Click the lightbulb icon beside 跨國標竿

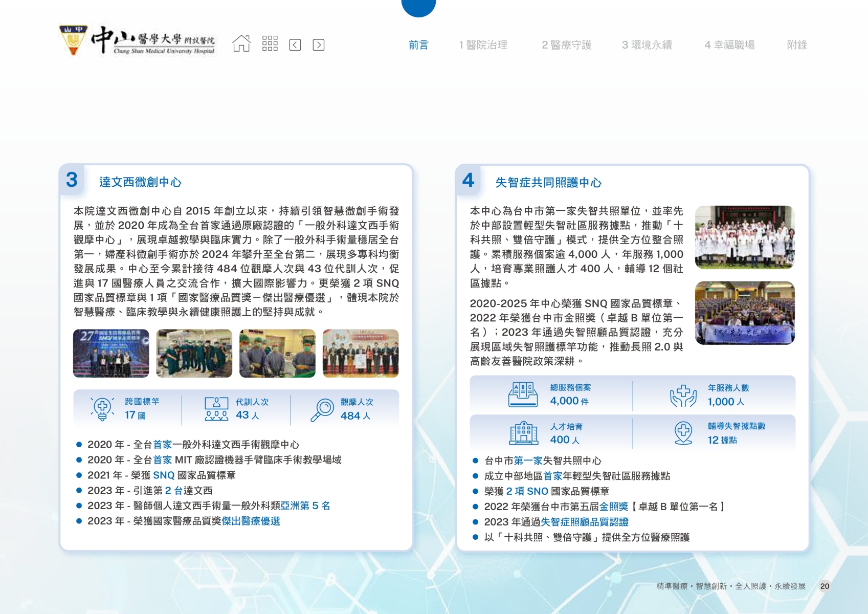tap(102, 409)
